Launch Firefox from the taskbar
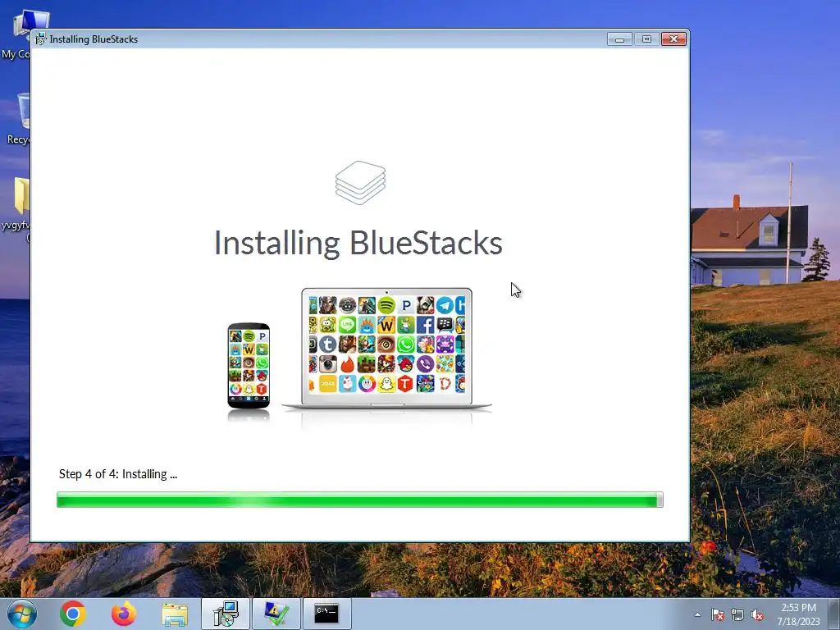This screenshot has width=840, height=630. [x=124, y=614]
